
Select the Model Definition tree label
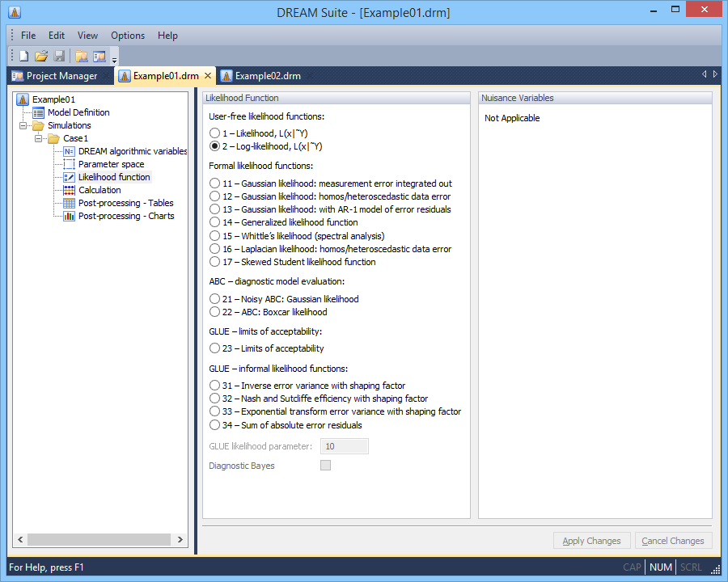click(x=79, y=113)
